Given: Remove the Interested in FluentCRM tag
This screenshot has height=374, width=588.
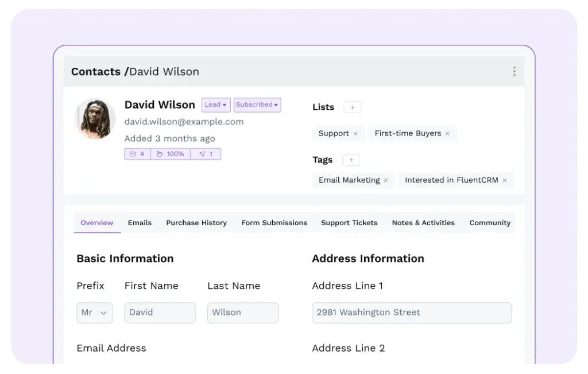Looking at the screenshot, I should click(x=505, y=180).
